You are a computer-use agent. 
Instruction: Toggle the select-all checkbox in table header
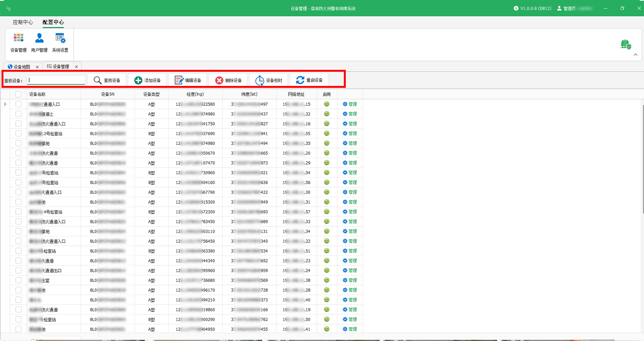[18, 94]
